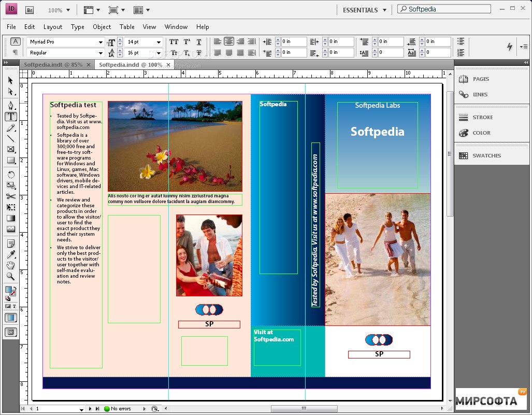The image size is (532, 415).
Task: Toggle Underline formatting
Action: click(x=199, y=42)
